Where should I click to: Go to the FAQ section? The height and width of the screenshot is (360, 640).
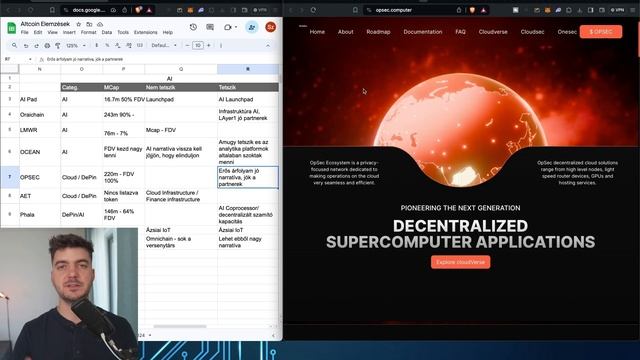click(460, 32)
